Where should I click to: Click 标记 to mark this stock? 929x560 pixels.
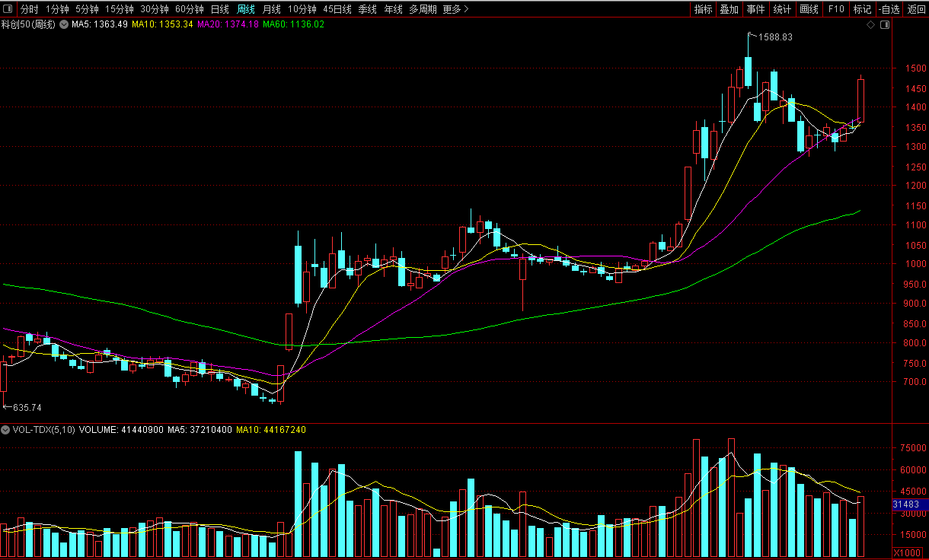pos(862,9)
